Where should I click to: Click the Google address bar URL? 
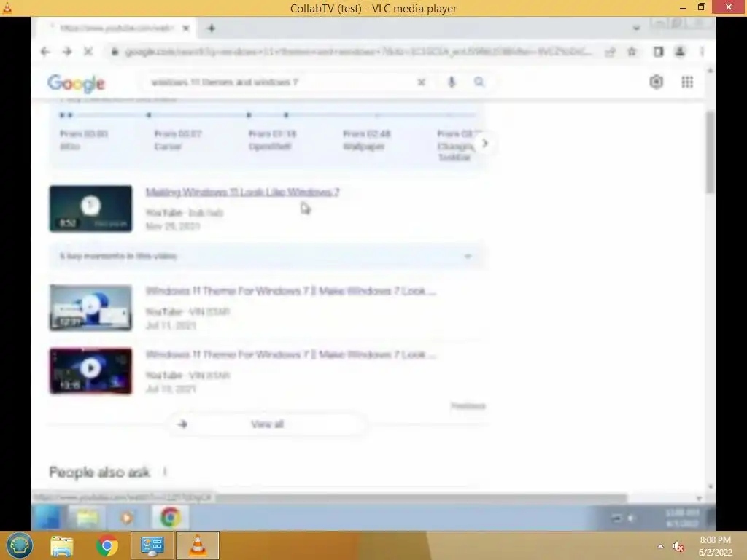358,52
